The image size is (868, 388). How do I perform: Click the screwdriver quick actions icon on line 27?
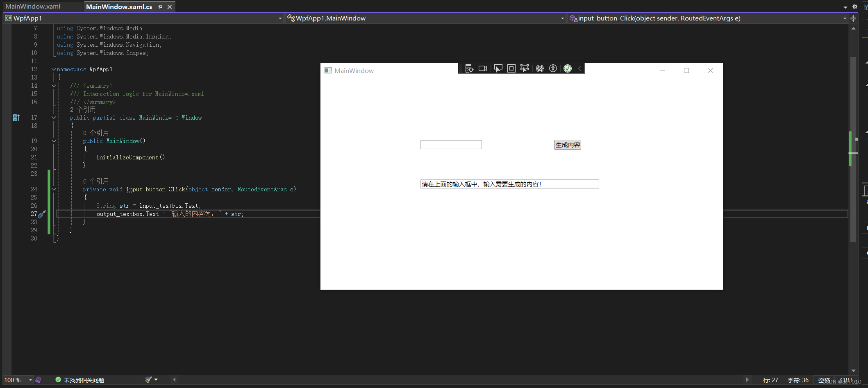(x=42, y=214)
